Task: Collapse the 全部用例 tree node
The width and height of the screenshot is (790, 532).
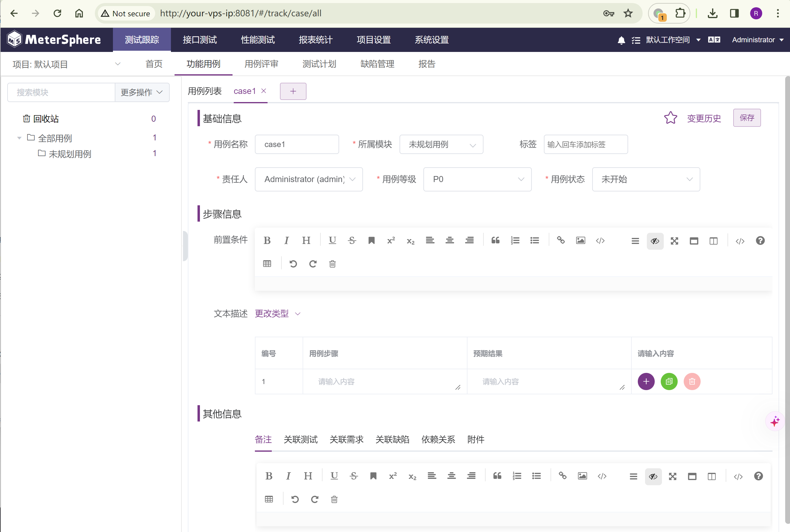Action: tap(19, 138)
